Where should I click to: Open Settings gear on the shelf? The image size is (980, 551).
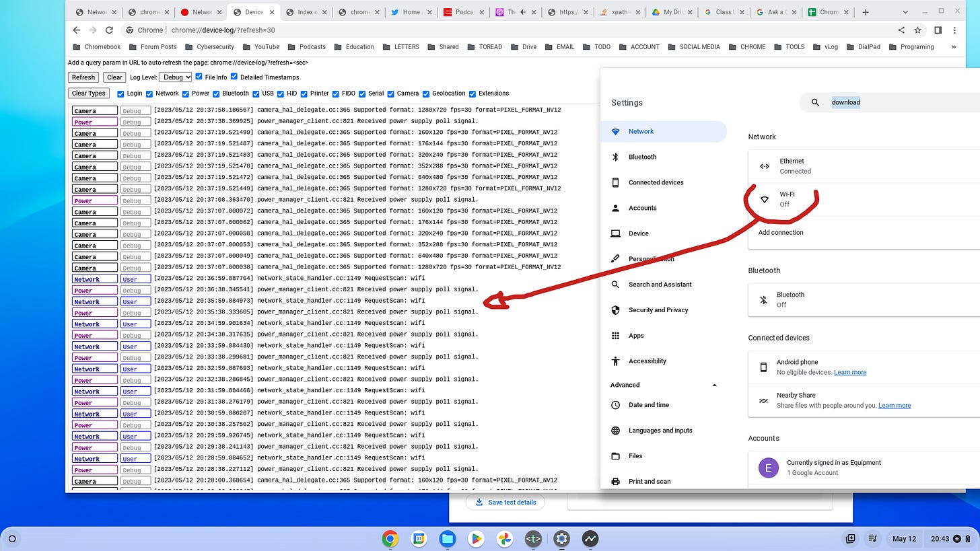[561, 538]
